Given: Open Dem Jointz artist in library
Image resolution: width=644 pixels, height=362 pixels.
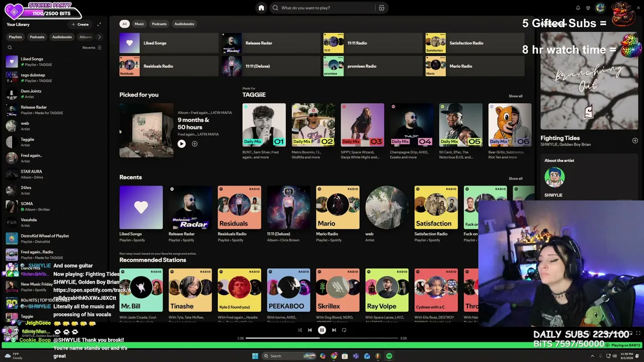Looking at the screenshot, I should (x=54, y=94).
